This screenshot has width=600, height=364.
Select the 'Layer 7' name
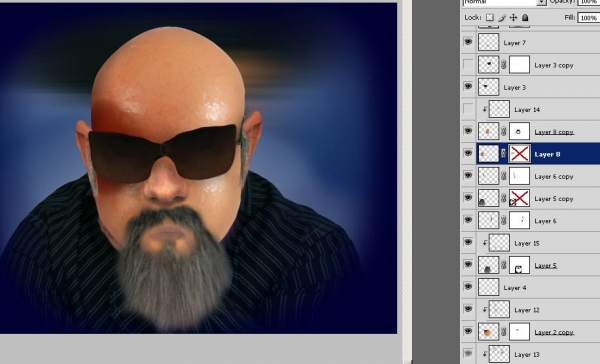[x=515, y=43]
